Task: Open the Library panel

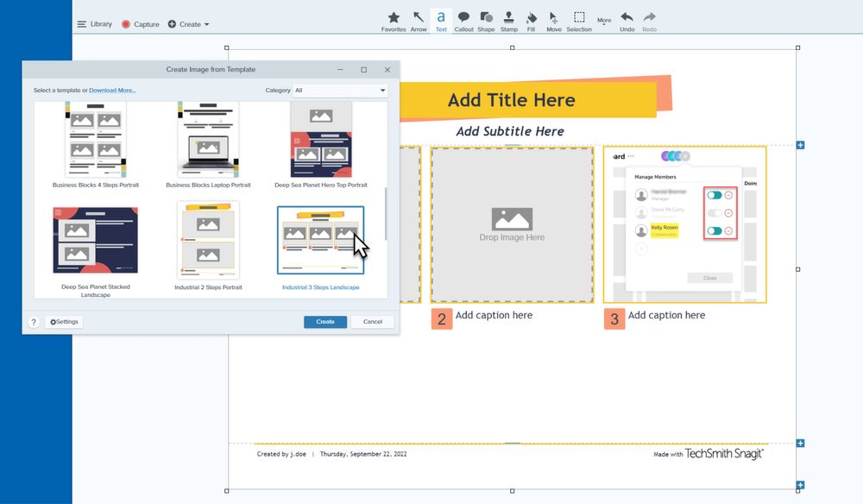Action: point(95,24)
